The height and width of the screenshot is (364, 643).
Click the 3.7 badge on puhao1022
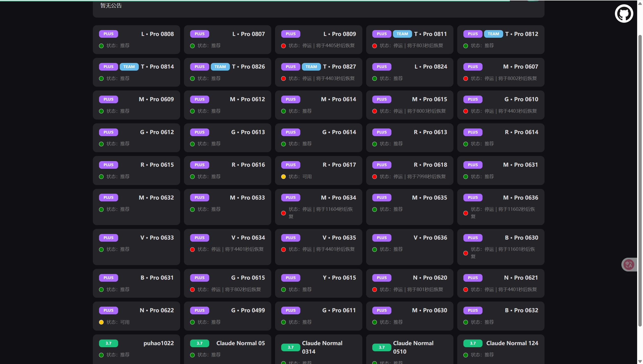point(108,343)
